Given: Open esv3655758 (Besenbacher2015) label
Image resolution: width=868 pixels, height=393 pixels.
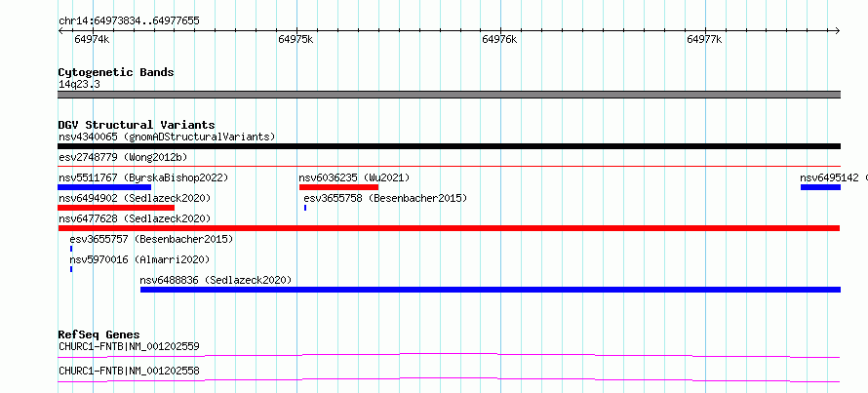Looking at the screenshot, I should coord(385,198).
